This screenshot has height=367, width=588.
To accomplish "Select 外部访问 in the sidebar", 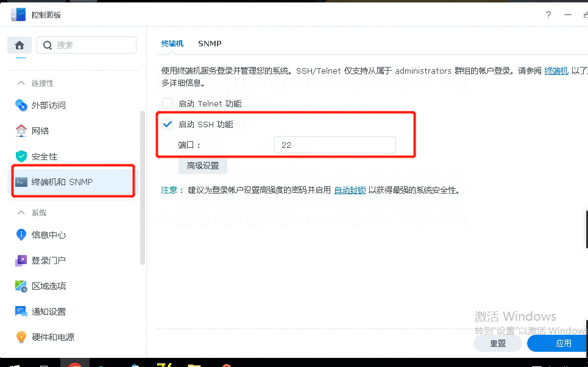I will point(49,105).
